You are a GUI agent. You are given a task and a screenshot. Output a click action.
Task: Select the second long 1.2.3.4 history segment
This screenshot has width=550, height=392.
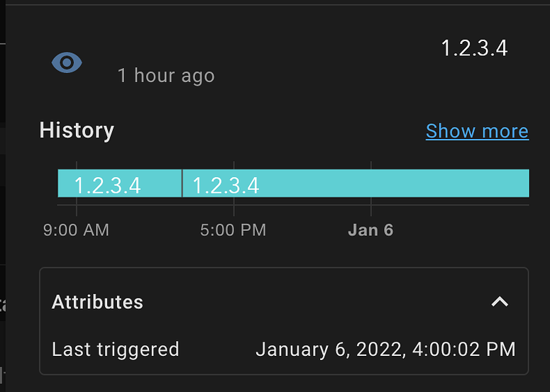[356, 183]
